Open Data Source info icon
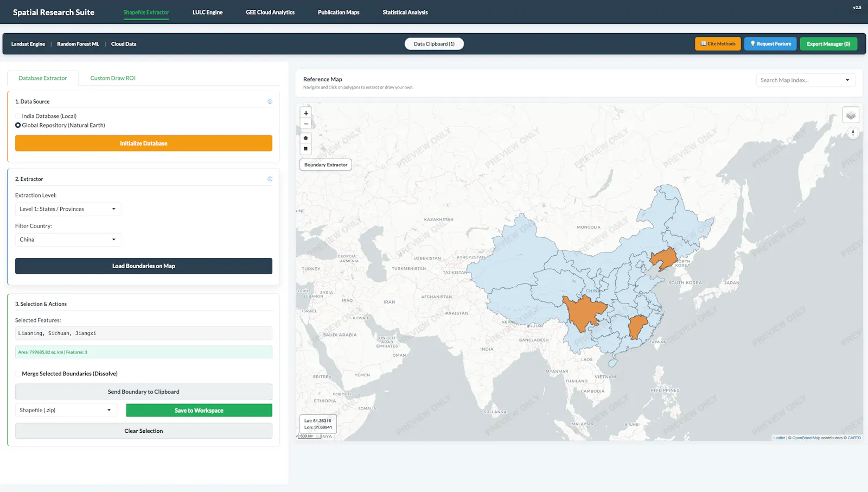868x492 pixels. [270, 102]
